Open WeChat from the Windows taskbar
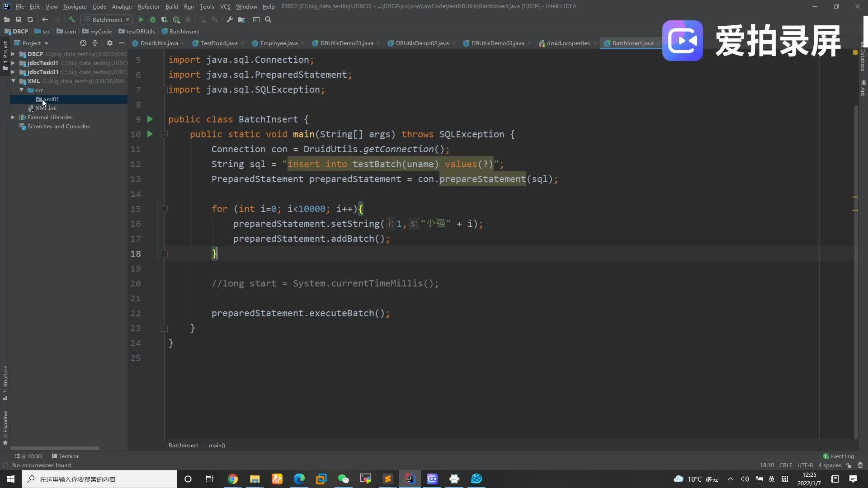 pos(344,479)
